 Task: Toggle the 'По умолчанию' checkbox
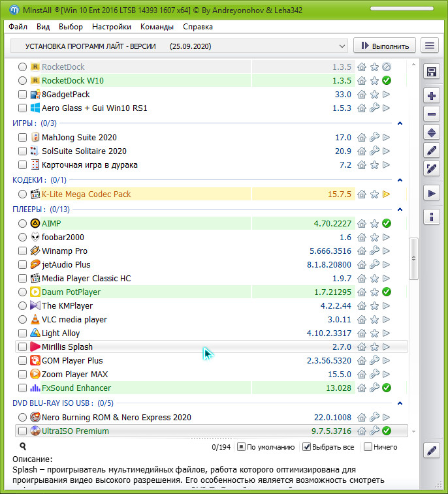click(241, 447)
